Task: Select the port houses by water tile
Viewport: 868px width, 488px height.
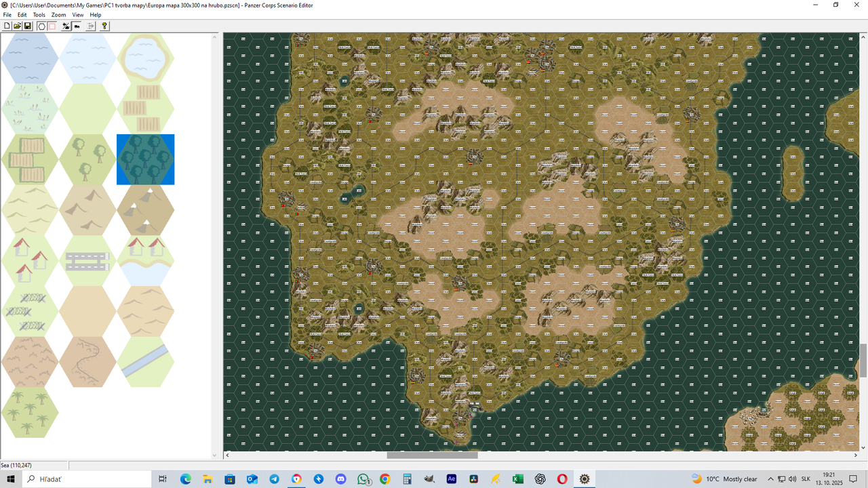Action: [x=145, y=260]
